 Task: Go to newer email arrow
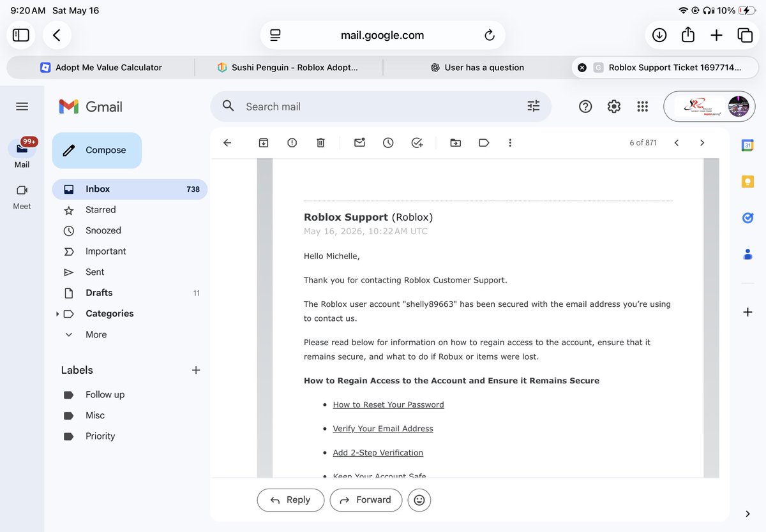(677, 143)
